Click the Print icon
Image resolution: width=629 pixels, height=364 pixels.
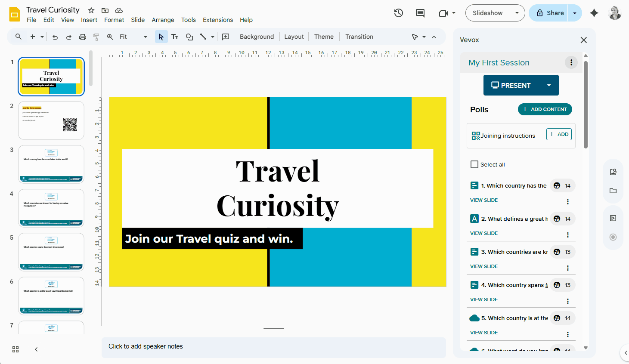82,37
